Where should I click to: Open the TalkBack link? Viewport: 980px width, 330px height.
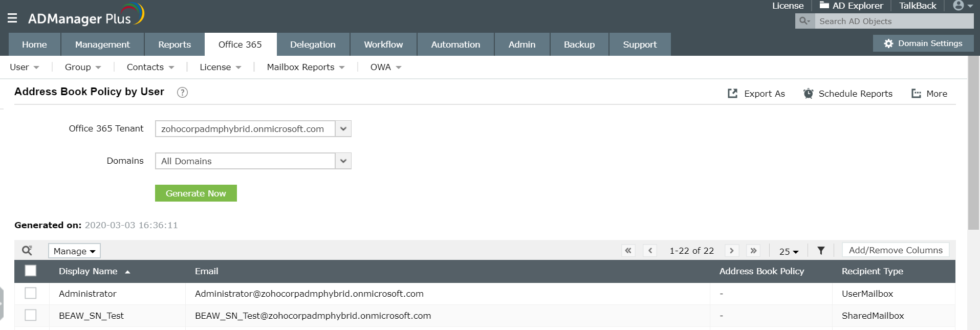(918, 6)
